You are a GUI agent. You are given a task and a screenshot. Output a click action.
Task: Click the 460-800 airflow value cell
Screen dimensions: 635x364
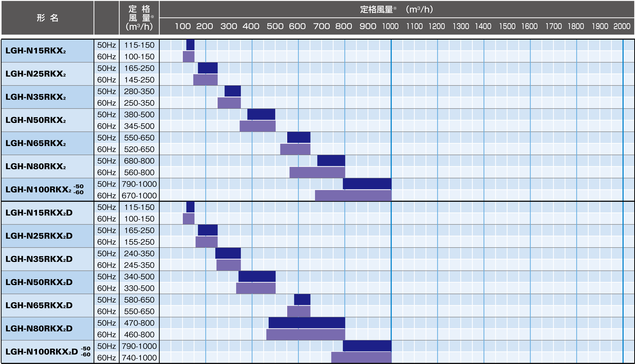139,335
